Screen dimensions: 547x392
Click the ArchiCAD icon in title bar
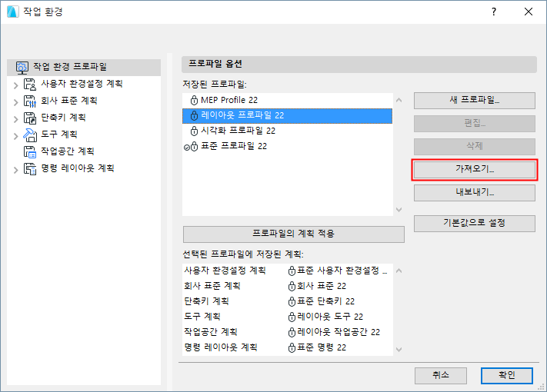click(13, 12)
